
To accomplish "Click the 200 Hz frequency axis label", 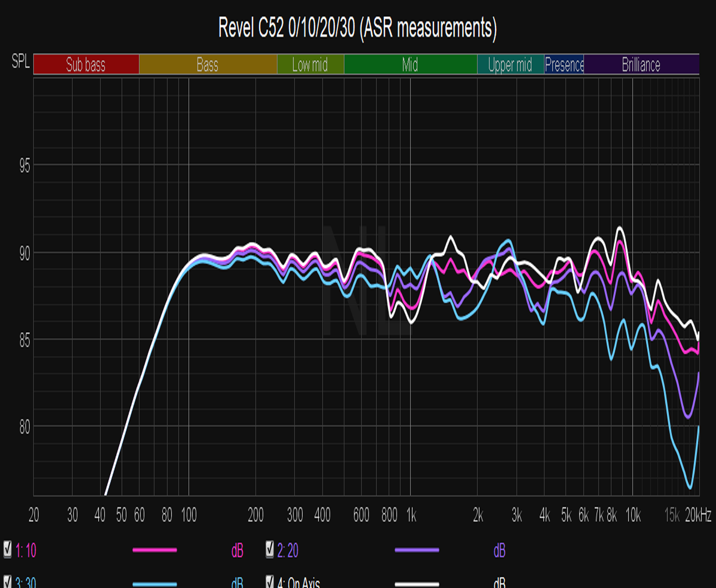I will [256, 515].
